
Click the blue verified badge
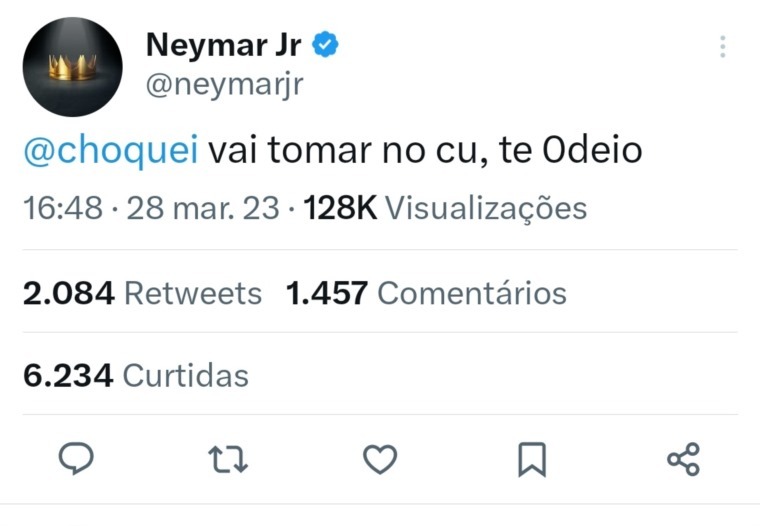[327, 44]
